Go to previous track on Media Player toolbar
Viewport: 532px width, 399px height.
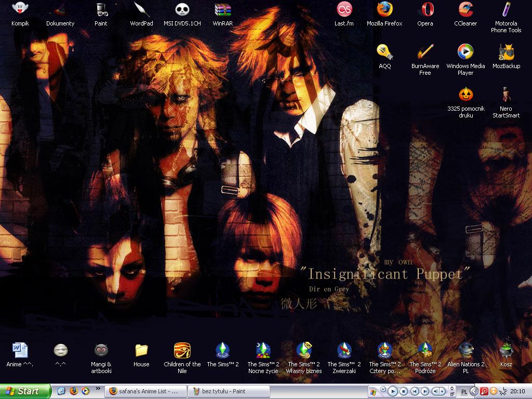coord(415,391)
